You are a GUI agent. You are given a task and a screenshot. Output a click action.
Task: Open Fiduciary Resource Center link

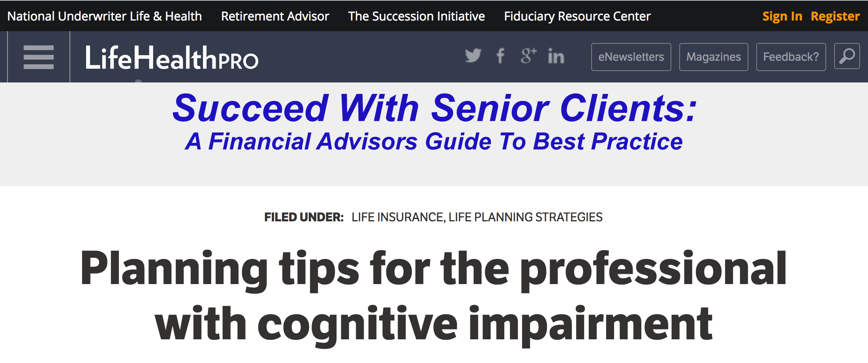577,16
